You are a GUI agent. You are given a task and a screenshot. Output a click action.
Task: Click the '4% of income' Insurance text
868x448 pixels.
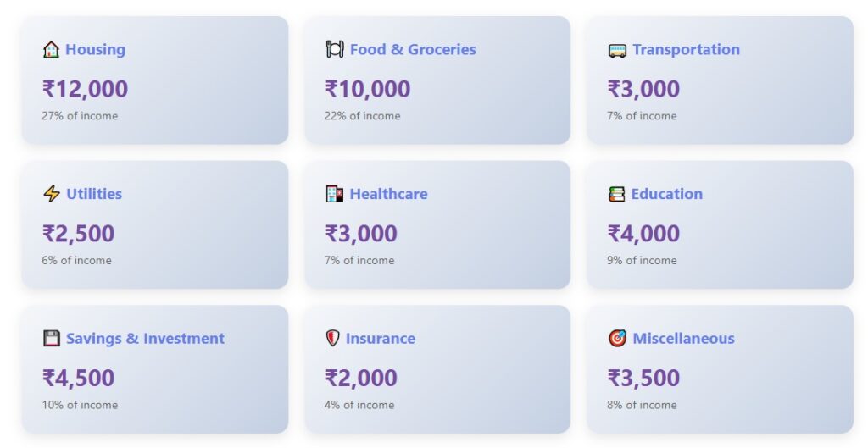359,405
